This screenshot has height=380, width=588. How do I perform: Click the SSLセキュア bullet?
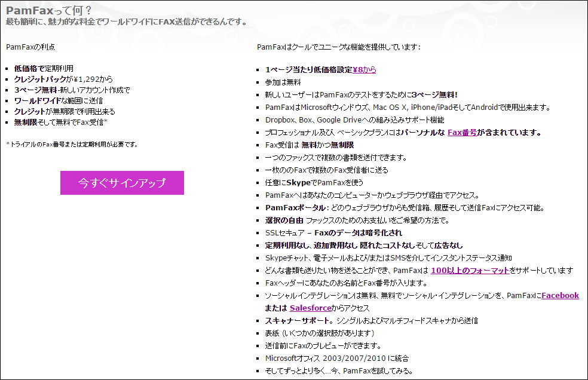pyautogui.click(x=334, y=233)
